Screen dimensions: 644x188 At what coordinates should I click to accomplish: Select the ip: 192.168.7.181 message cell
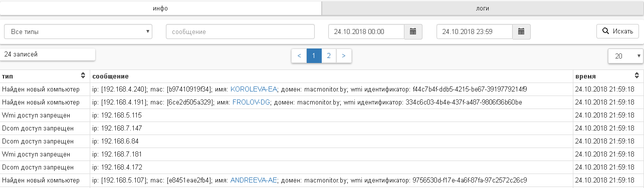click(x=331, y=154)
